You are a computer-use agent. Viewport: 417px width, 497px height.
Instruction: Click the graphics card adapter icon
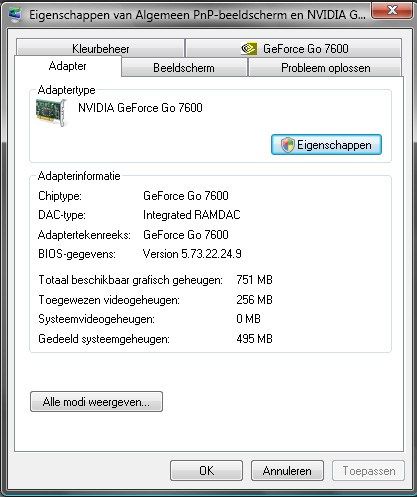click(51, 113)
